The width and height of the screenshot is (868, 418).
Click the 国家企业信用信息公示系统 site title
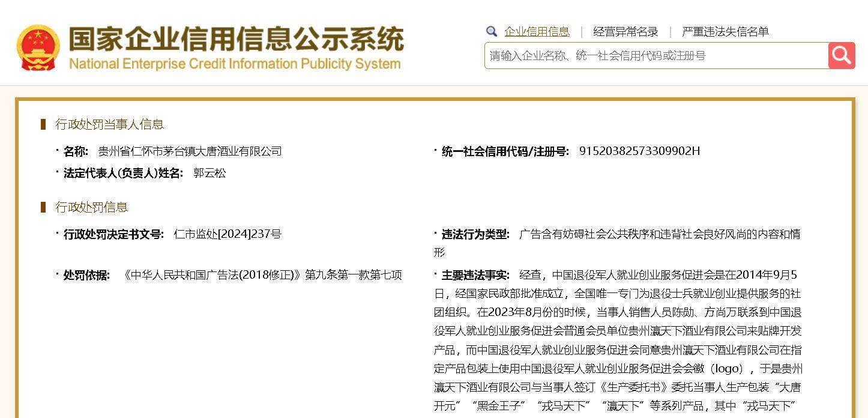pyautogui.click(x=236, y=39)
